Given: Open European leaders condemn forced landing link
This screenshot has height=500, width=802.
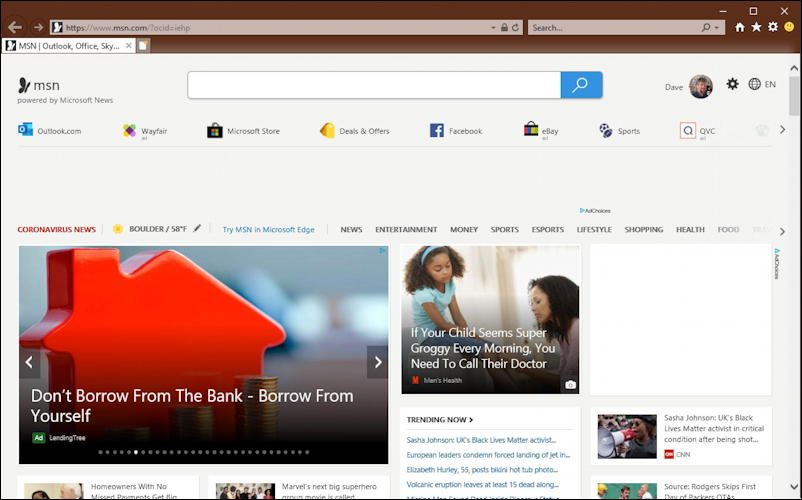Looking at the screenshot, I should (488, 454).
